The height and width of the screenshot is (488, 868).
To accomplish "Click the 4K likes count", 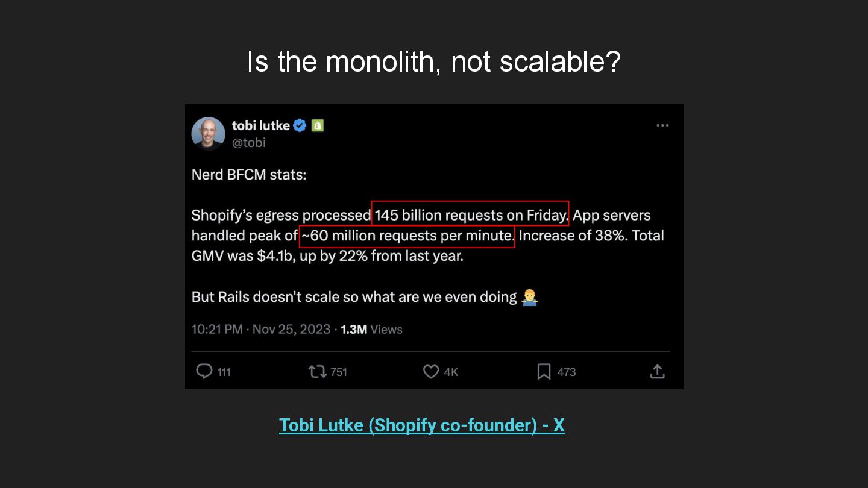I will tap(451, 372).
